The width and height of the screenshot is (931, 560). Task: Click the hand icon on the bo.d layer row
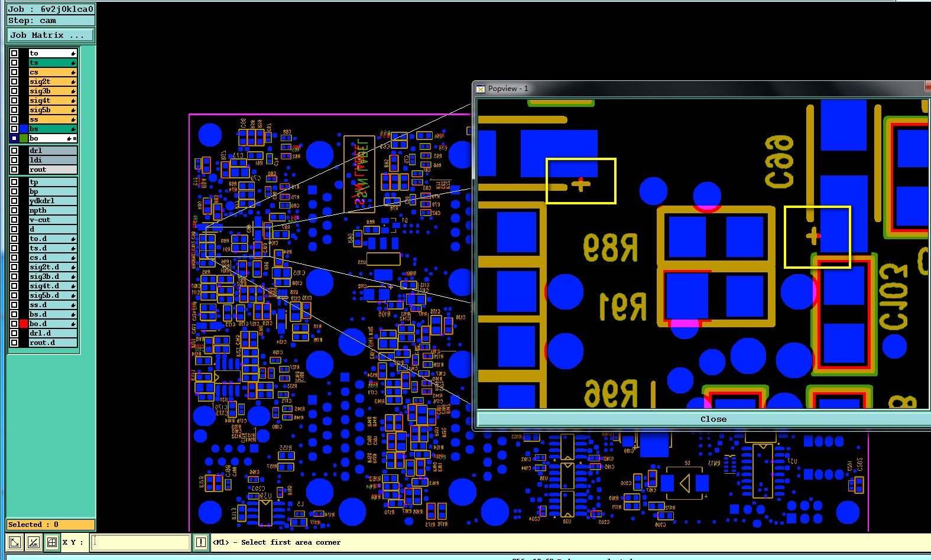pyautogui.click(x=73, y=324)
